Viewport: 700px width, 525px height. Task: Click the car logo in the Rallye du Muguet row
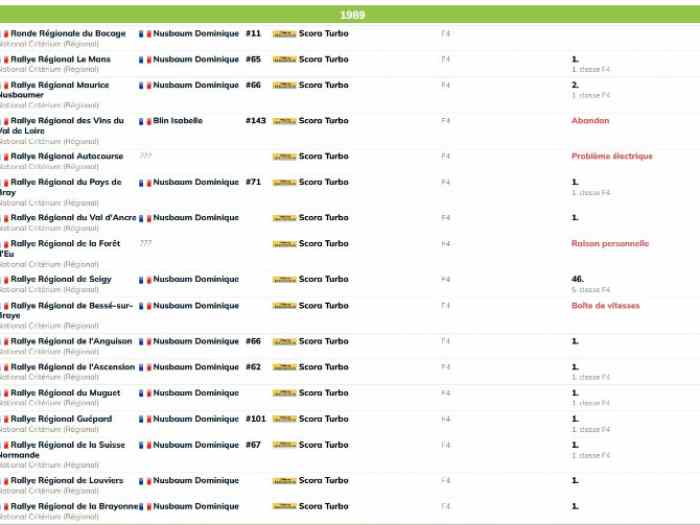click(284, 394)
